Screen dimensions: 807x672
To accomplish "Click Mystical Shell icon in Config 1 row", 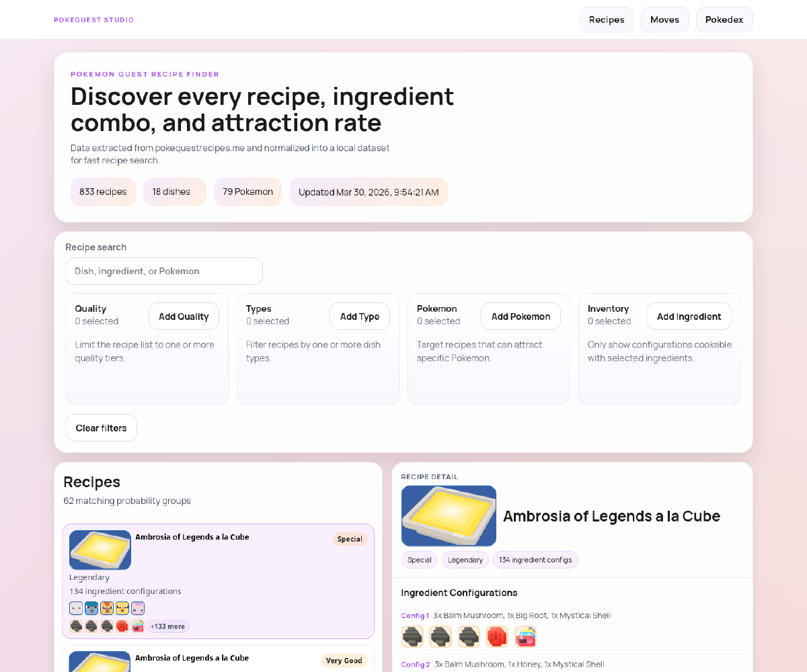I will (525, 636).
